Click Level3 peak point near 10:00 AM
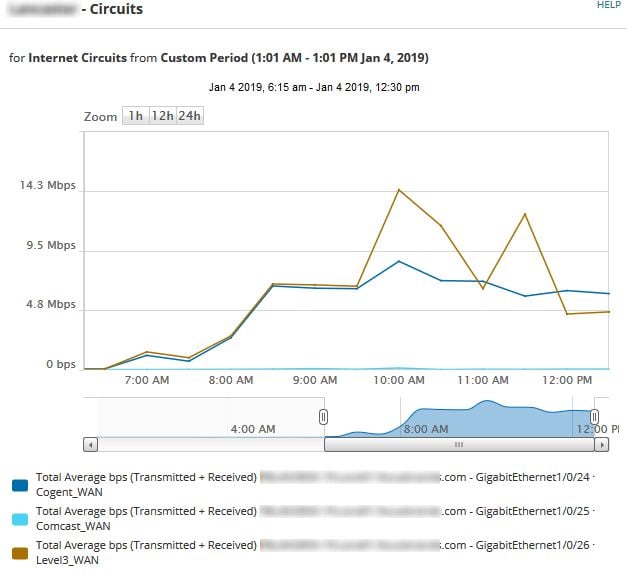This screenshot has width=627, height=579. (x=399, y=190)
